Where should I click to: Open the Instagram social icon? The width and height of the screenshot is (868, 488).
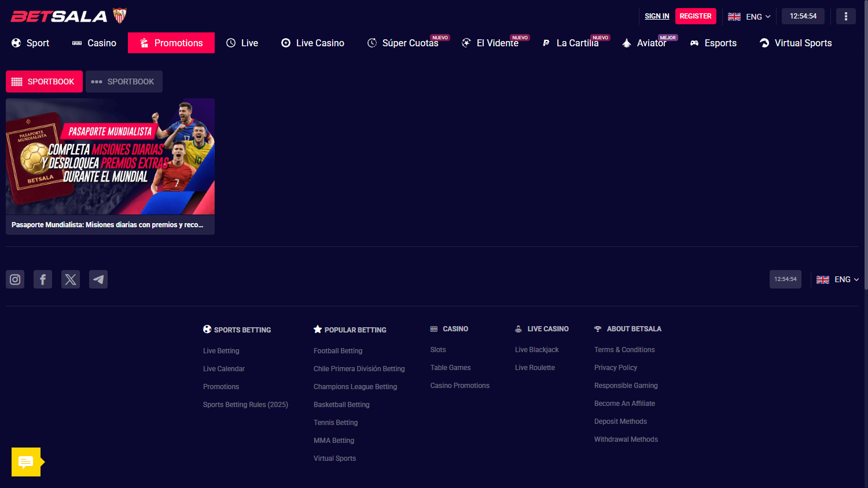(x=15, y=279)
